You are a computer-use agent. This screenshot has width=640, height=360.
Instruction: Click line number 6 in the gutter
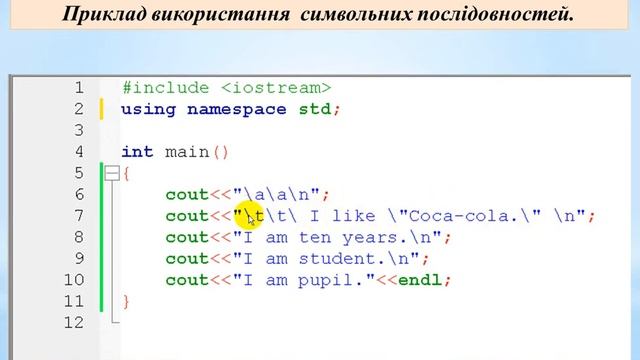click(79, 194)
